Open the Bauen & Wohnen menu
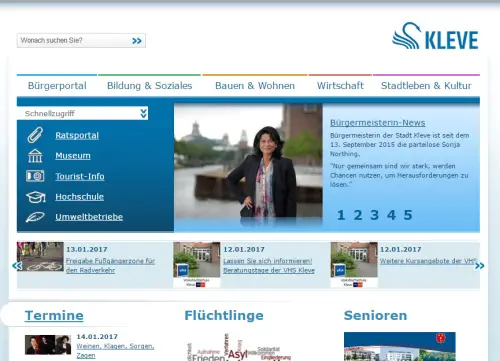500x361 pixels. click(255, 86)
